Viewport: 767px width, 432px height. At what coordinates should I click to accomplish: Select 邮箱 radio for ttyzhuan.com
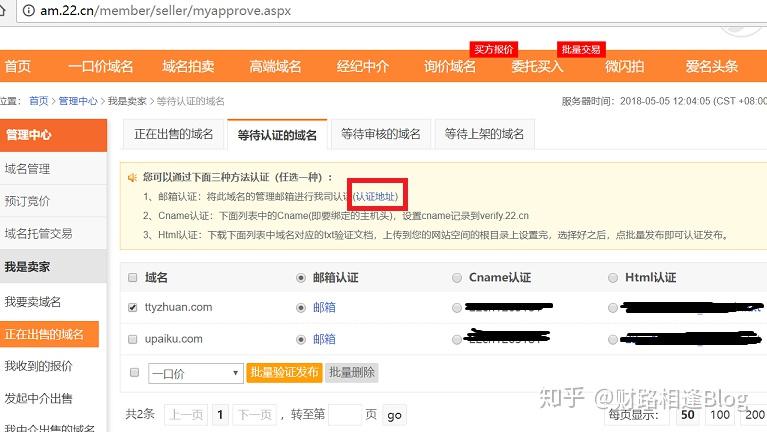pyautogui.click(x=301, y=308)
